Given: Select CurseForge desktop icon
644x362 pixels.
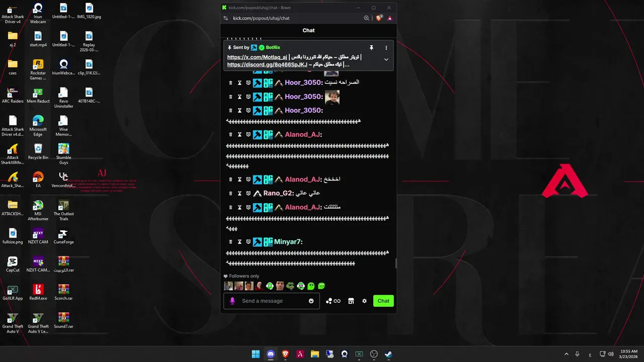Looking at the screenshot, I should 63,236.
